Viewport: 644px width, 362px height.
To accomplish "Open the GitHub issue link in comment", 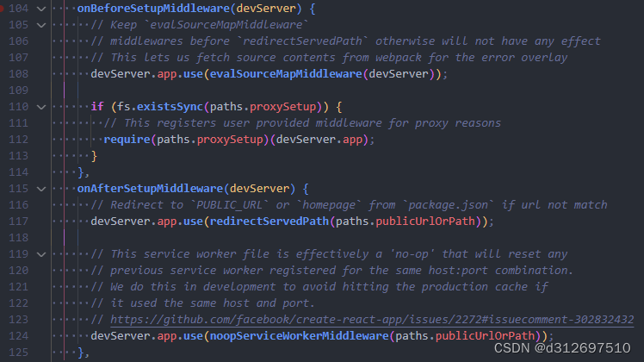I will pos(372,320).
